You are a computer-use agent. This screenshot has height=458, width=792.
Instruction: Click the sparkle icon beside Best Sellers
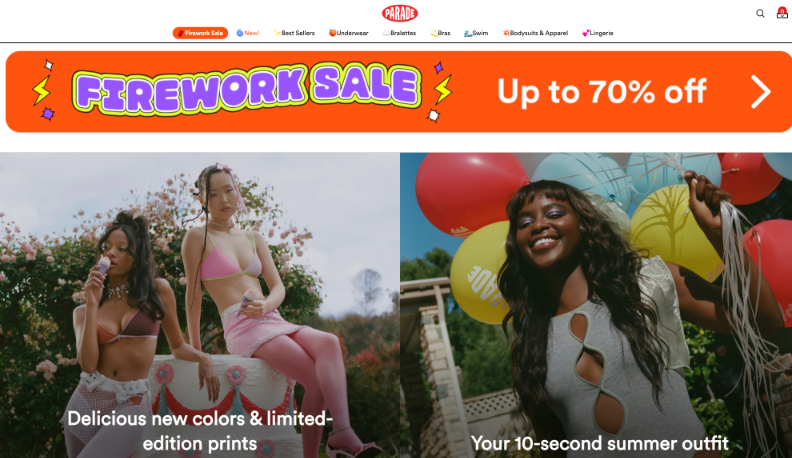click(277, 33)
